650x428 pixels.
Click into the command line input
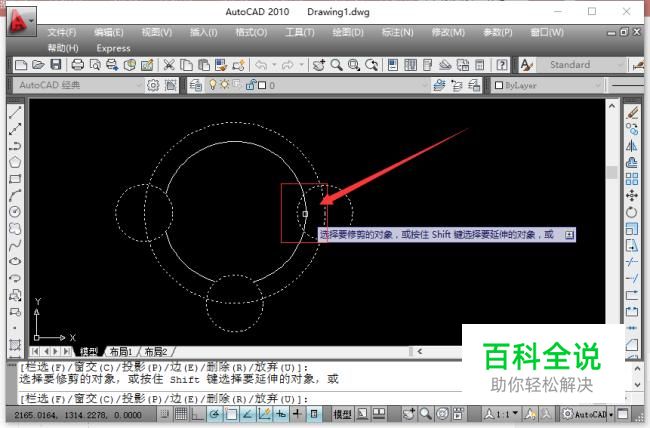[240, 399]
